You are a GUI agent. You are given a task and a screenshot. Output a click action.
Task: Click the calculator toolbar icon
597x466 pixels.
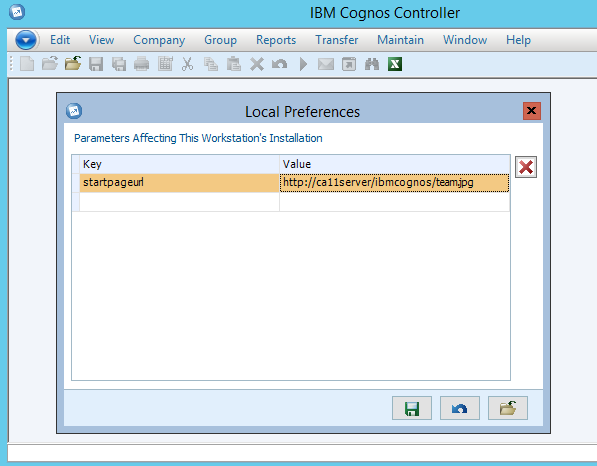165,64
